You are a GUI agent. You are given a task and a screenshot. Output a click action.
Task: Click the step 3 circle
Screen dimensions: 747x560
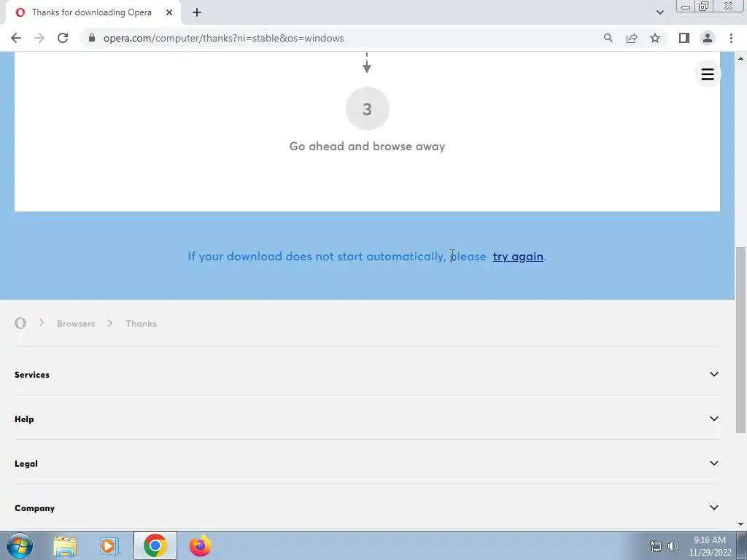[x=368, y=109]
